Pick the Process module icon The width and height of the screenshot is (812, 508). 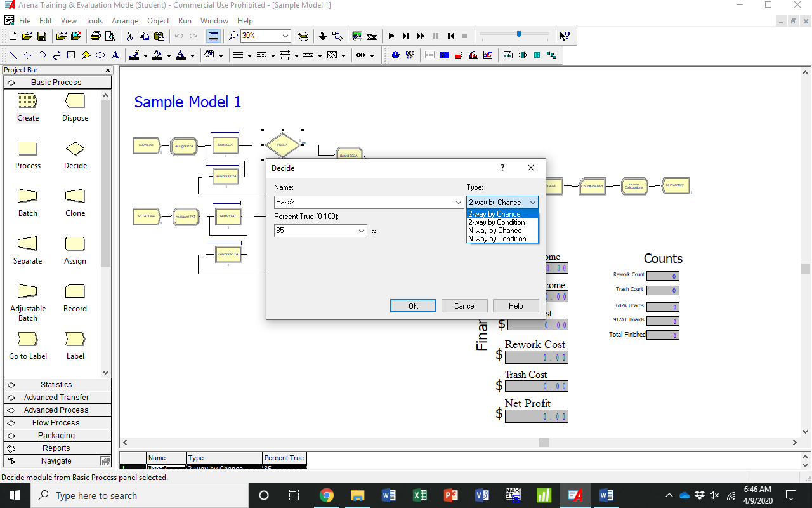tap(28, 148)
